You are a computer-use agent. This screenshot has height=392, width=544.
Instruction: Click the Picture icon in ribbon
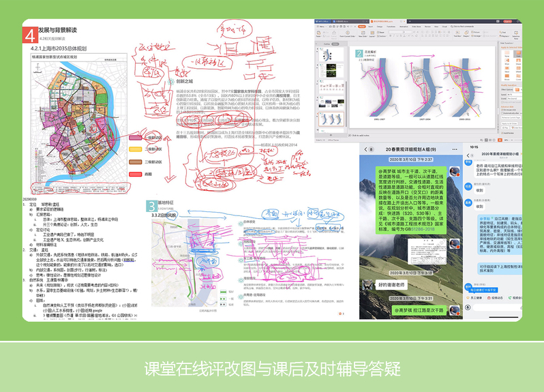click(476, 32)
